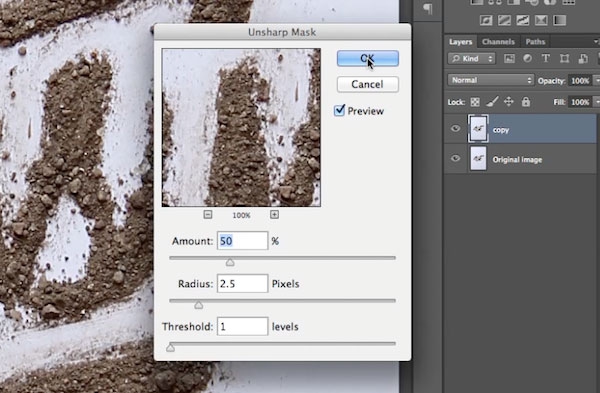Lock all layer attributes
The height and width of the screenshot is (393, 600).
[x=526, y=101]
